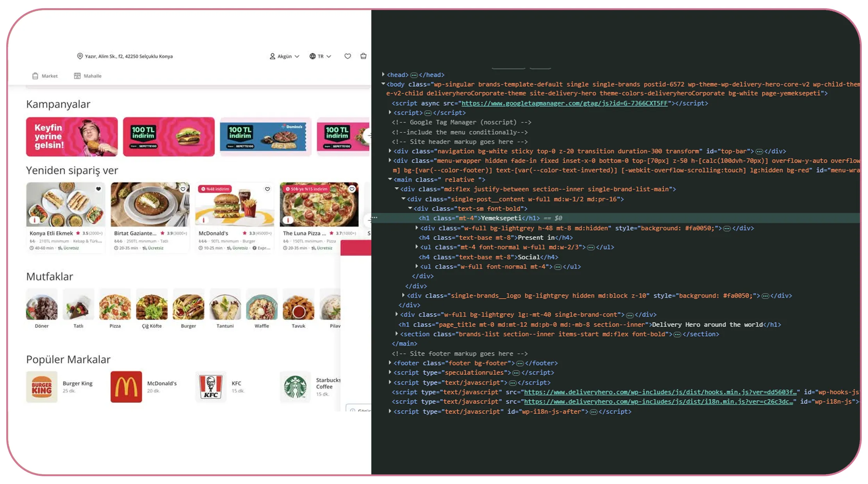The height and width of the screenshot is (484, 868).
Task: Click the %48 indirim badge on McDonald's
Action: (x=215, y=189)
